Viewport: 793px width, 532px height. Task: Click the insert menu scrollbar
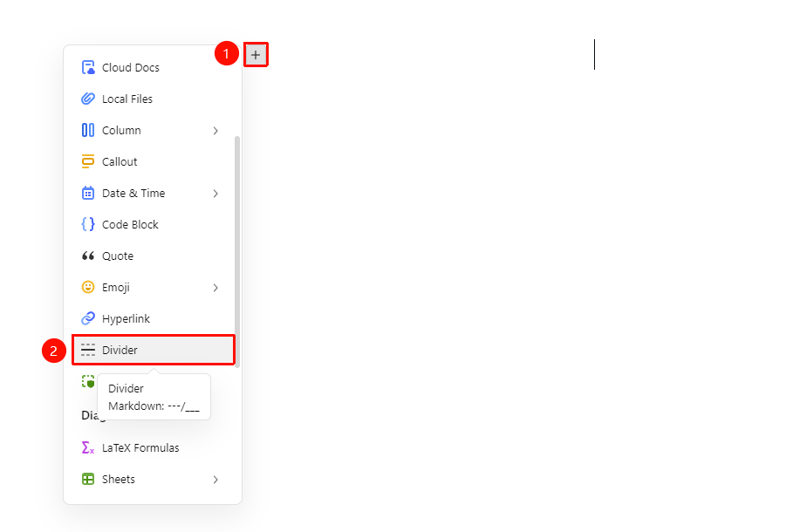click(x=237, y=252)
